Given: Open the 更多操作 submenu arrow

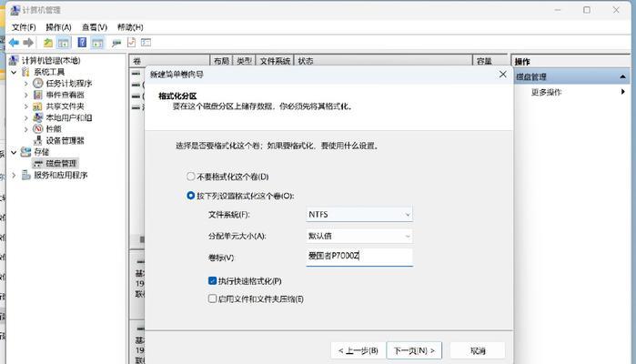Looking at the screenshot, I should click(x=623, y=92).
